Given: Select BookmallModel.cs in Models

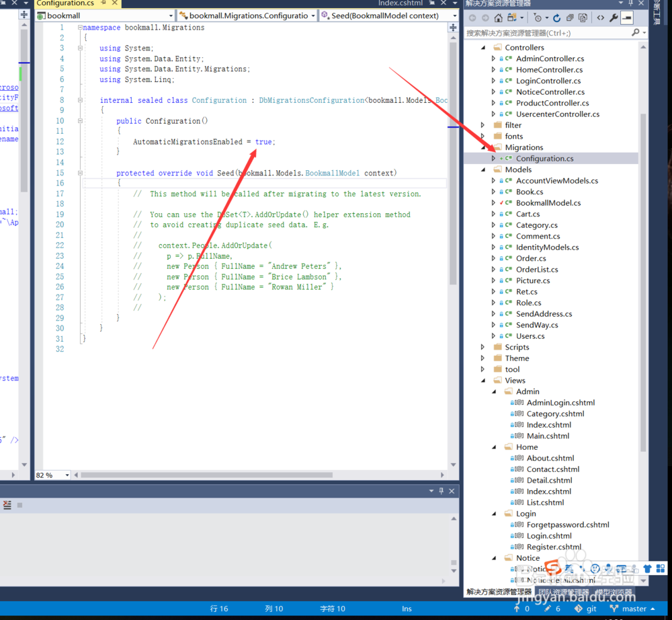Looking at the screenshot, I should (x=548, y=203).
